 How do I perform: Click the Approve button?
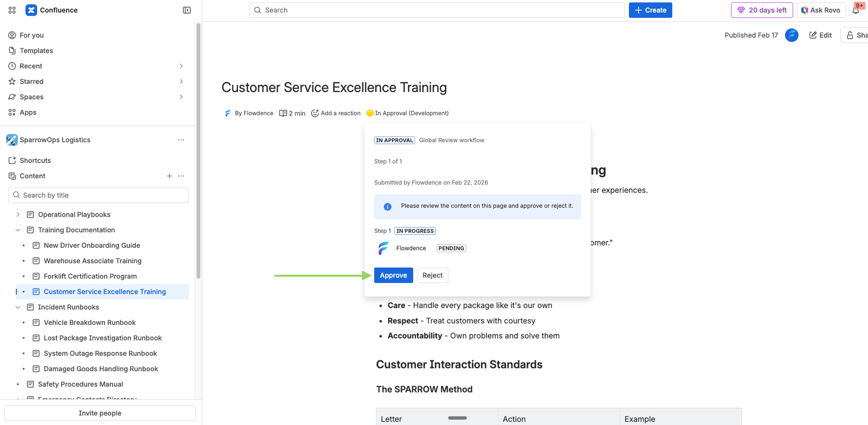393,275
